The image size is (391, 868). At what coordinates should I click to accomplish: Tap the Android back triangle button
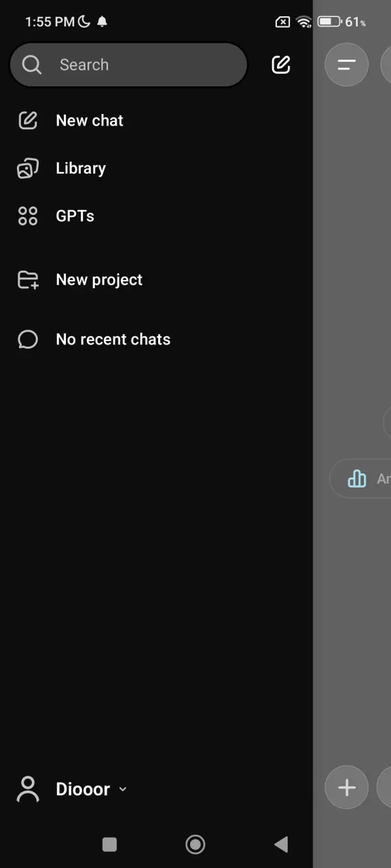coord(281,844)
